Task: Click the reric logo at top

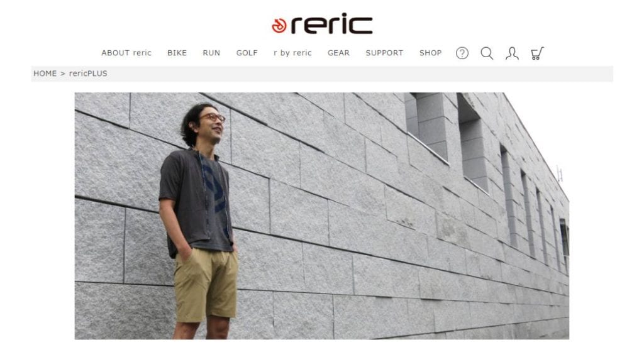Action: [323, 24]
